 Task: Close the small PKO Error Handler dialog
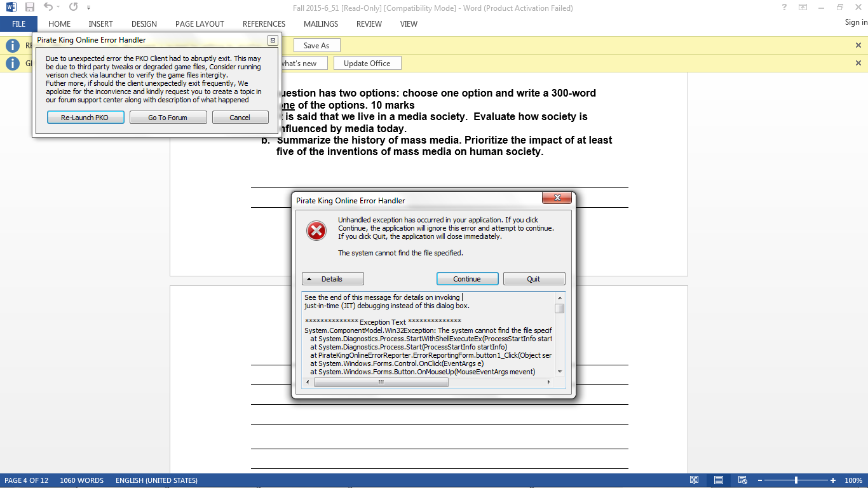coord(273,40)
